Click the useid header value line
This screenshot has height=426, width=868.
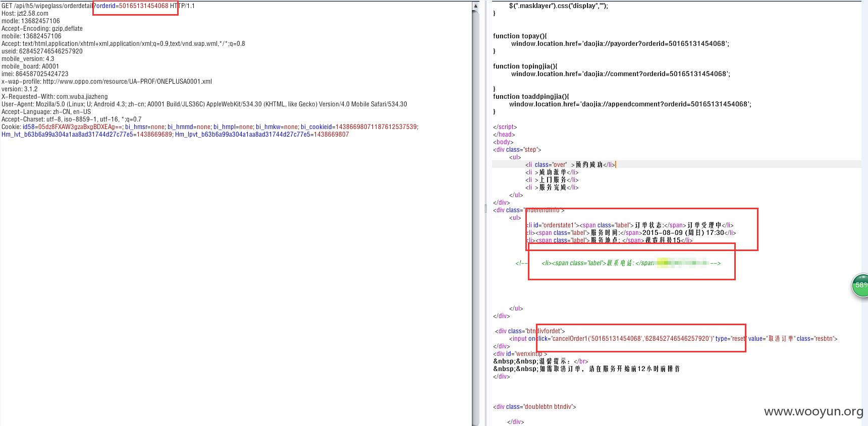(42, 51)
